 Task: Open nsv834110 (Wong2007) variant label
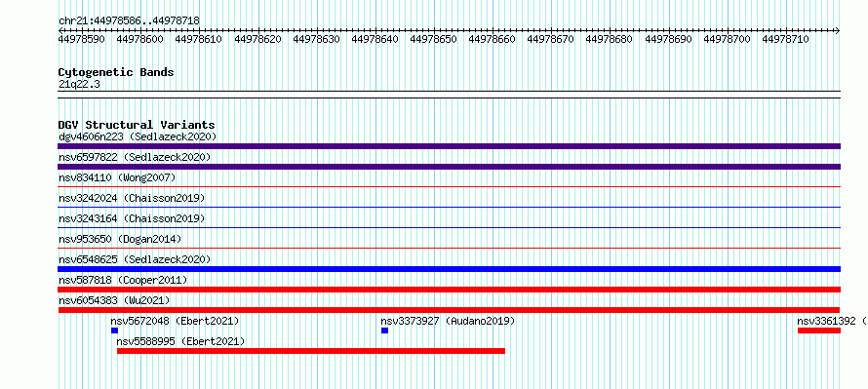pyautogui.click(x=117, y=177)
